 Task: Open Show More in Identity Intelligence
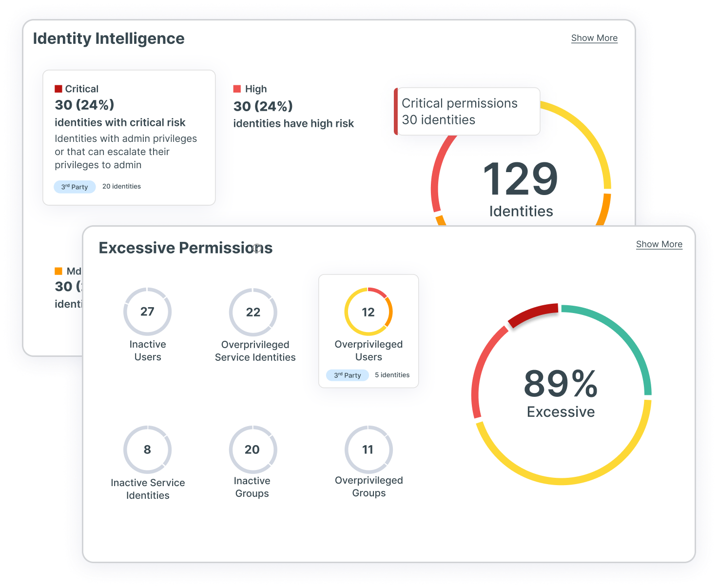click(594, 38)
